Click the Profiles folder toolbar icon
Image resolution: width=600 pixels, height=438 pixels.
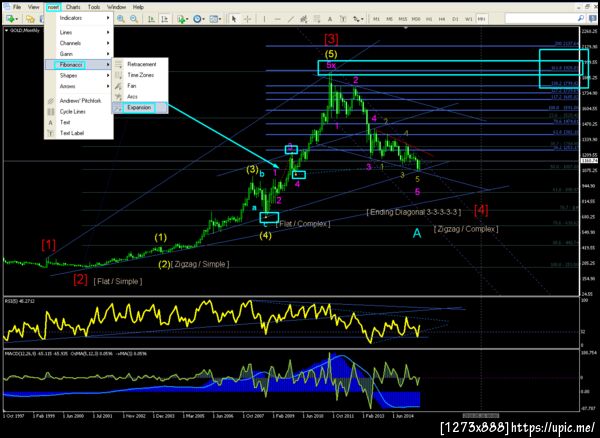pos(30,19)
